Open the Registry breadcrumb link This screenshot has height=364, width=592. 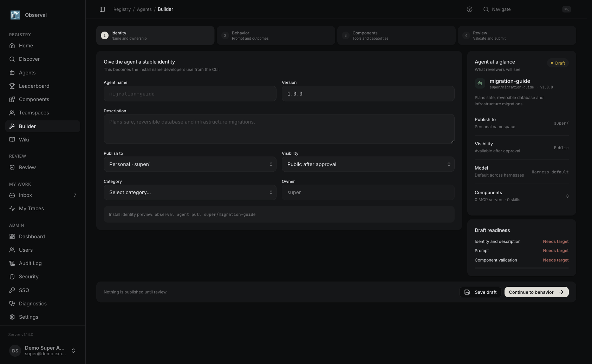pyautogui.click(x=122, y=9)
